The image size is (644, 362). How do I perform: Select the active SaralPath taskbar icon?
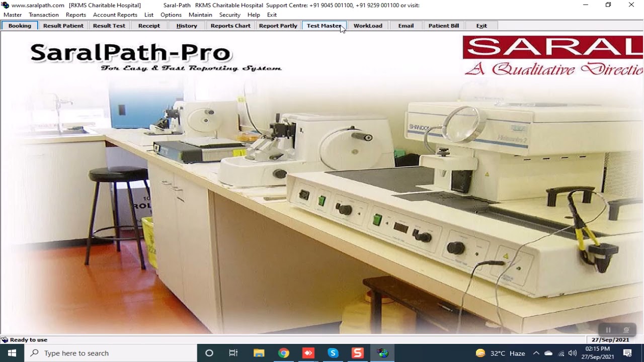pos(383,353)
